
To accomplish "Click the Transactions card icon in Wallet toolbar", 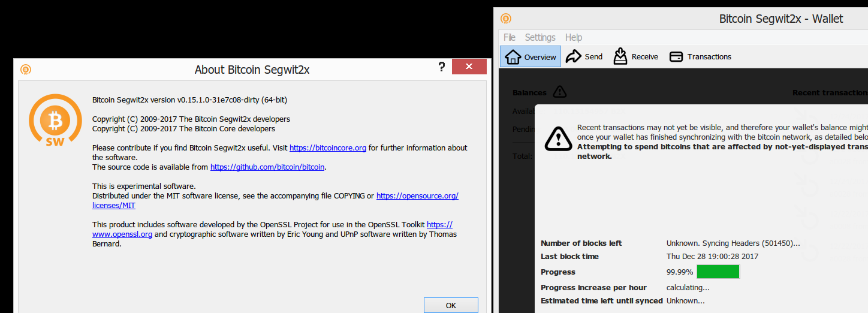I will point(676,57).
